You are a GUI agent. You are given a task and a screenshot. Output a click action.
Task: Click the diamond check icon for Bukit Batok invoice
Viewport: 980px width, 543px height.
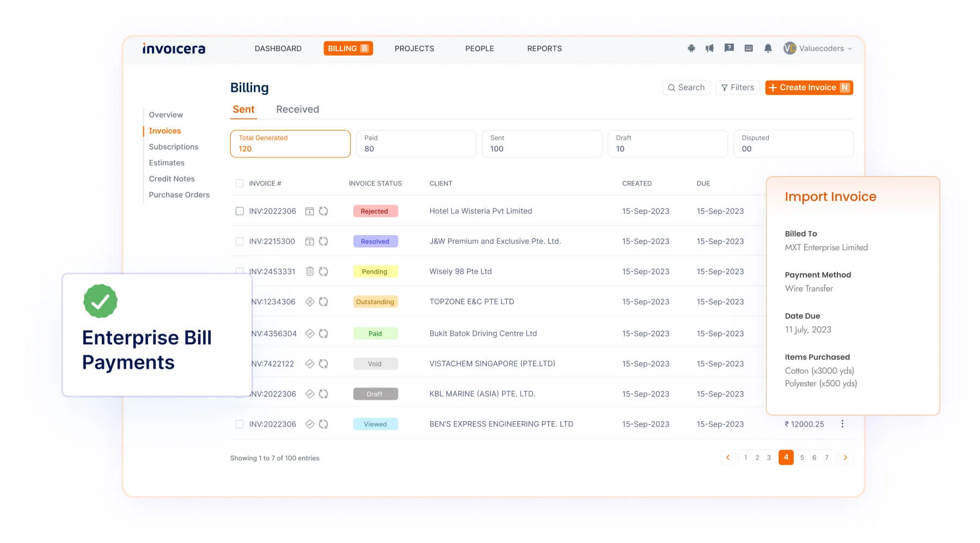coord(309,334)
